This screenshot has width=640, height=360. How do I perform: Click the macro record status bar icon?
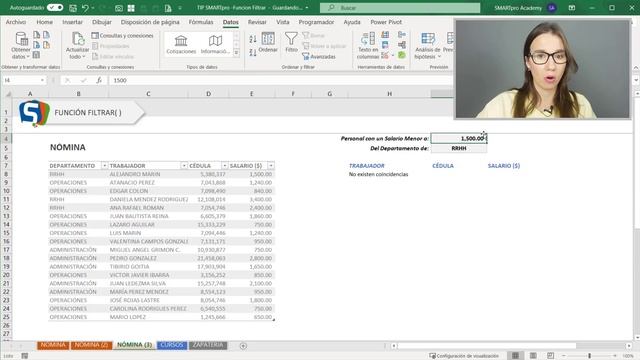[x=24, y=356]
